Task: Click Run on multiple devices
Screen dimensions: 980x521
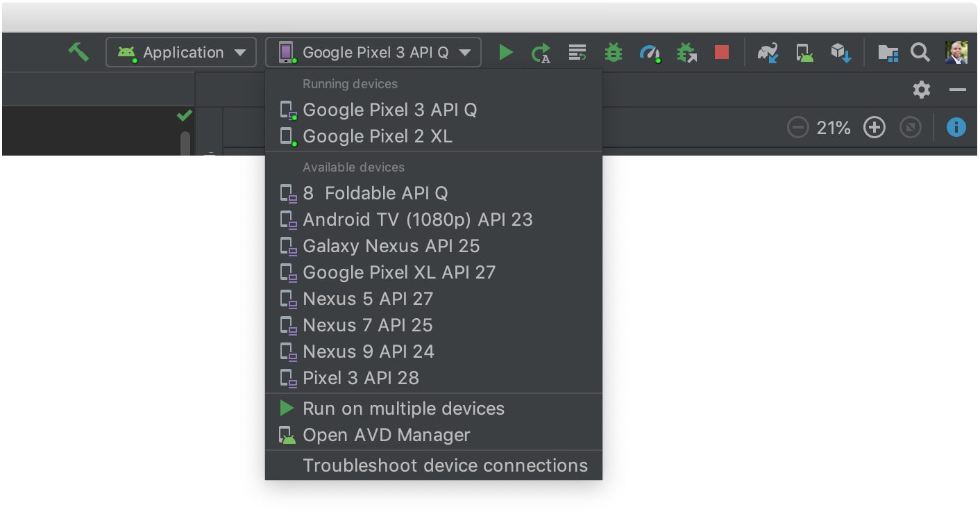Action: click(x=434, y=408)
